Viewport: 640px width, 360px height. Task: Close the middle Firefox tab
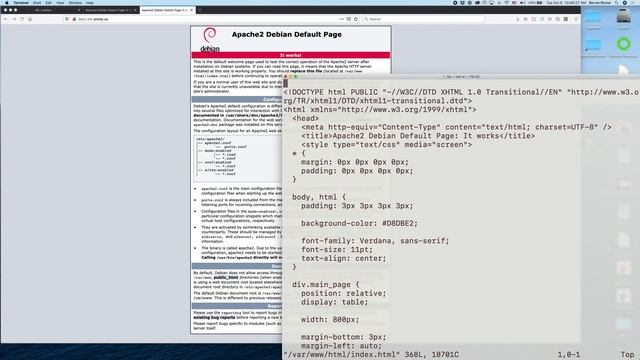pyautogui.click(x=135, y=10)
